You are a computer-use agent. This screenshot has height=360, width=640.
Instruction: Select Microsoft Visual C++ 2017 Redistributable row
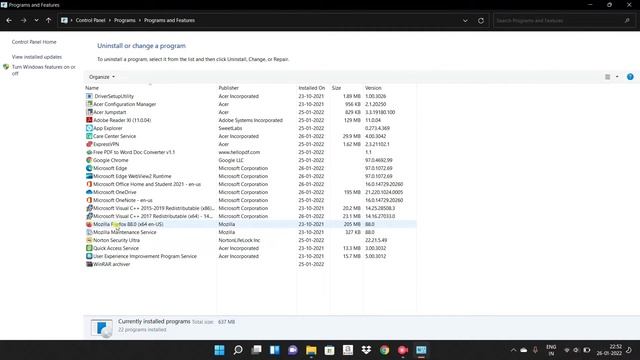[250, 216]
